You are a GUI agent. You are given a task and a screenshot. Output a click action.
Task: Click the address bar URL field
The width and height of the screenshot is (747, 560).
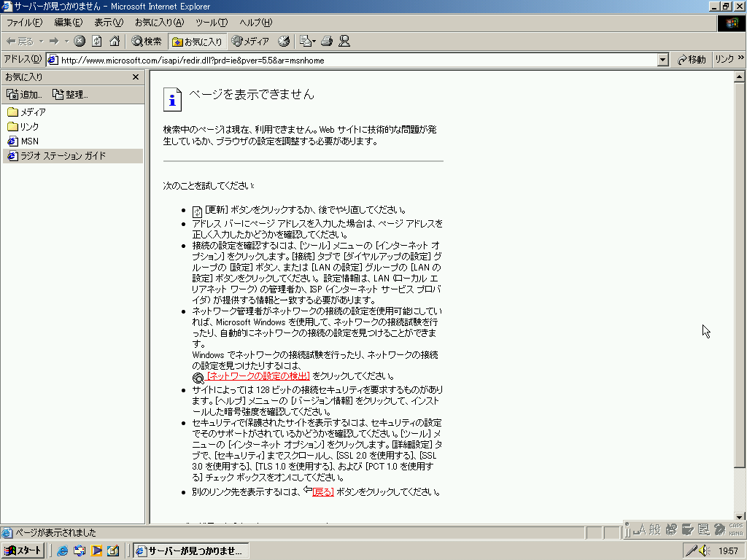pyautogui.click(x=352, y=60)
